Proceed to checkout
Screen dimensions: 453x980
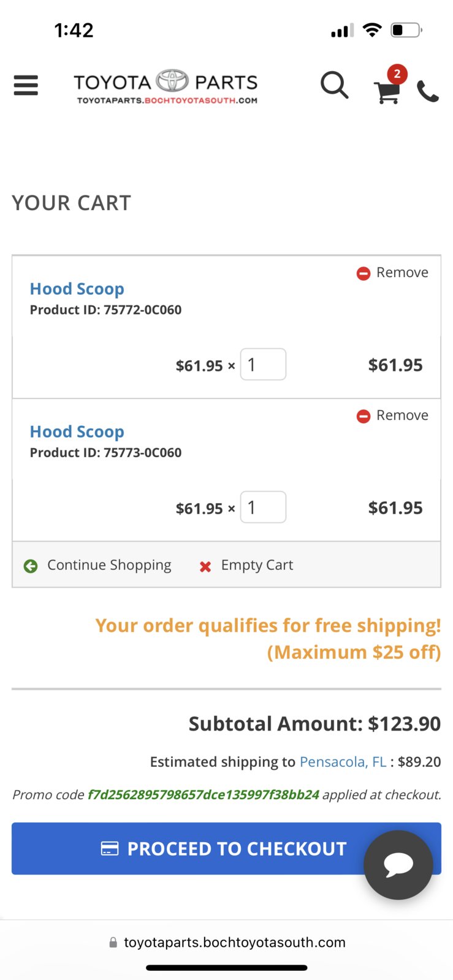226,849
